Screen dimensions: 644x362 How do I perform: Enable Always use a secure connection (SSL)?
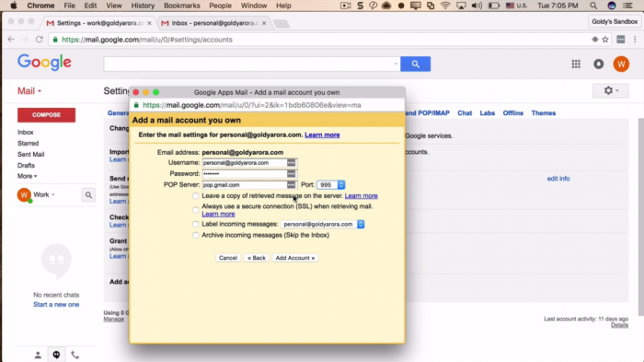(195, 210)
